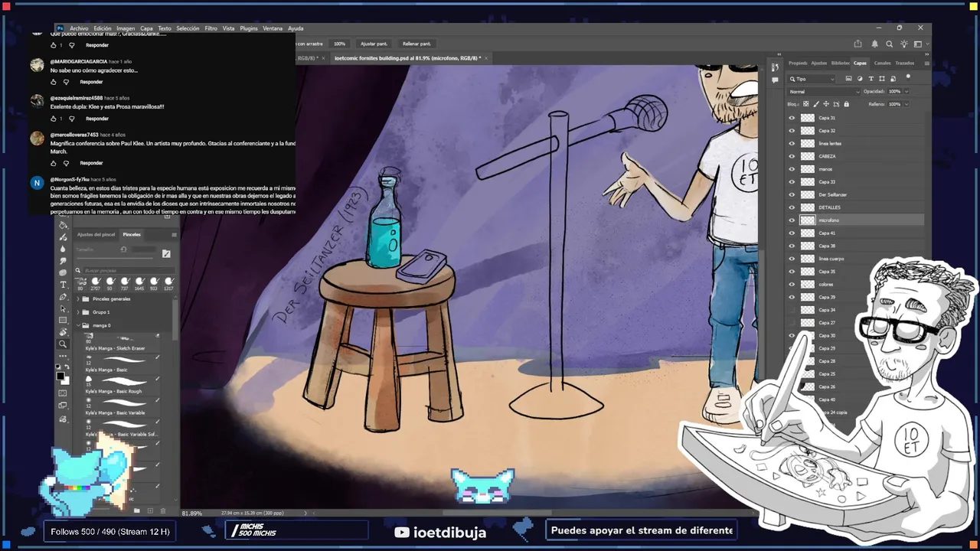The height and width of the screenshot is (551, 980).
Task: Reply to @MARIOGARCIAGARCIA comment with Responder
Action: click(x=91, y=82)
